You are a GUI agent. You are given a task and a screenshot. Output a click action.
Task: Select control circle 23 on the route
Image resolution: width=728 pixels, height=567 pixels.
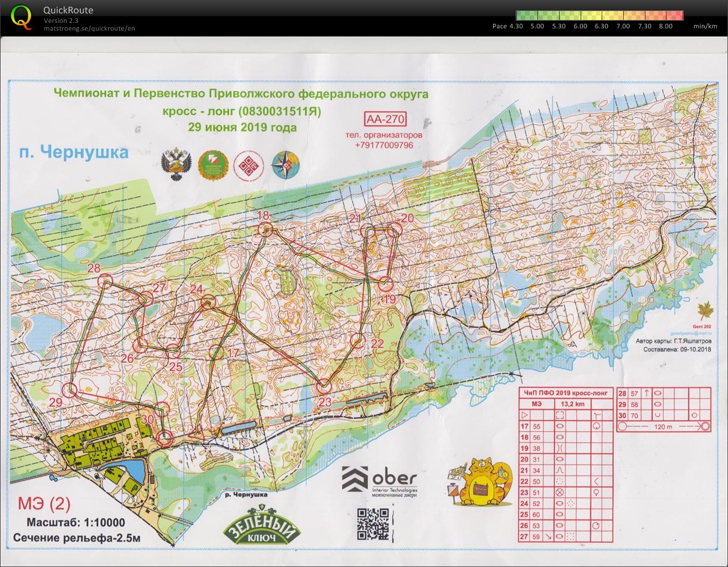(324, 384)
